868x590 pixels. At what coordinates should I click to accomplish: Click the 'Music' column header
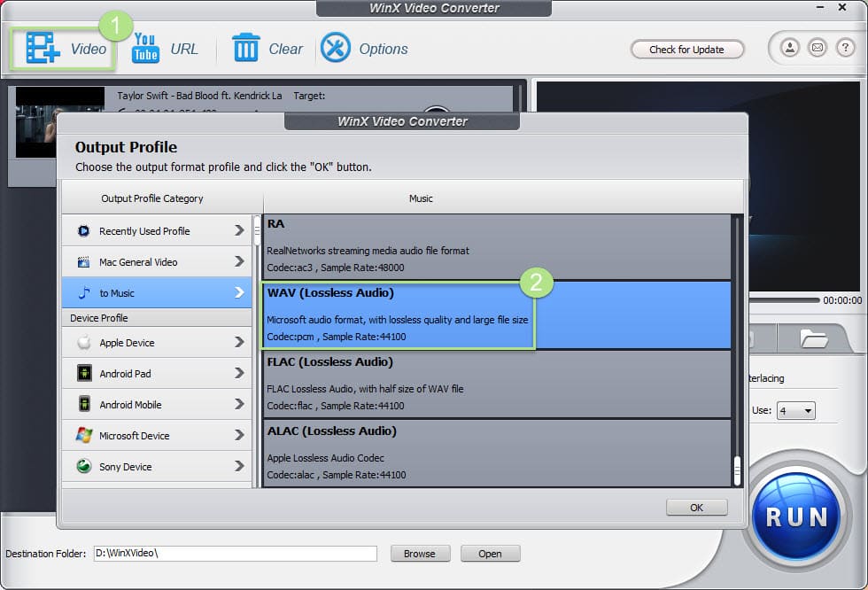click(421, 198)
